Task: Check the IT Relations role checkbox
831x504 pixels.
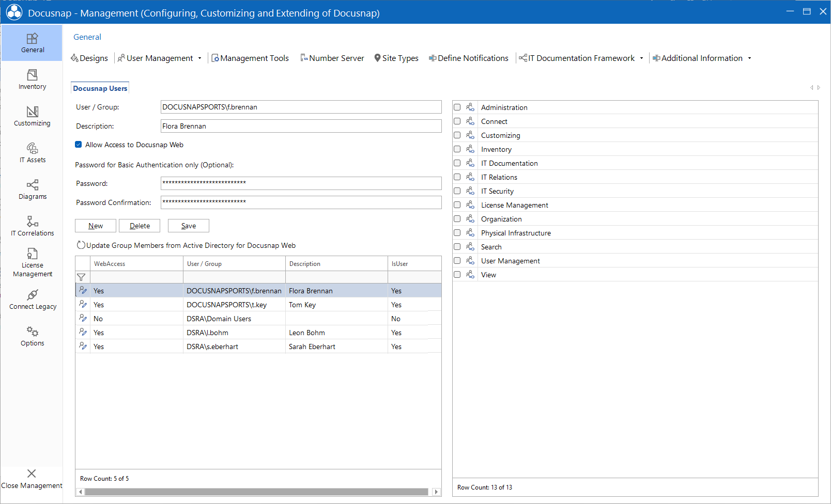Action: 457,177
